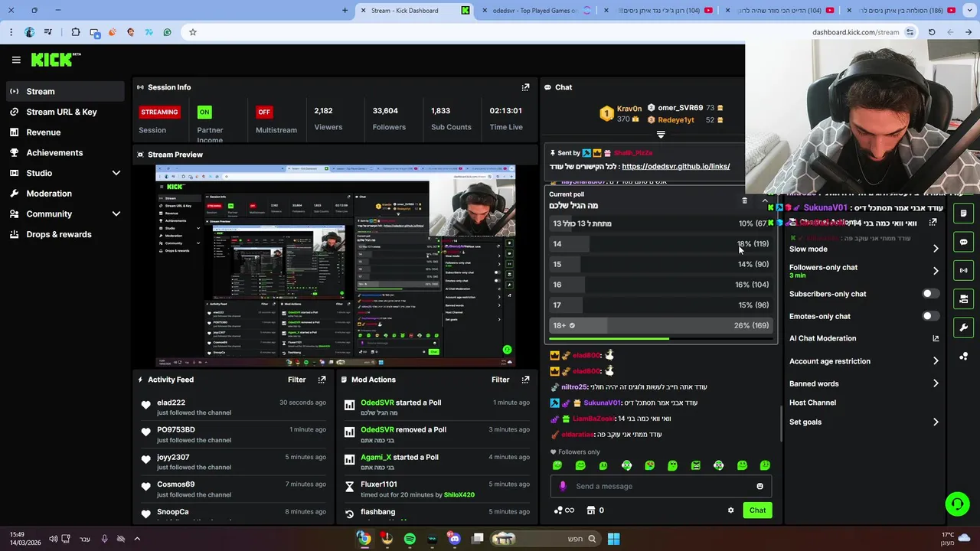980x551 pixels.
Task: Open the live support headset button
Action: click(x=957, y=504)
